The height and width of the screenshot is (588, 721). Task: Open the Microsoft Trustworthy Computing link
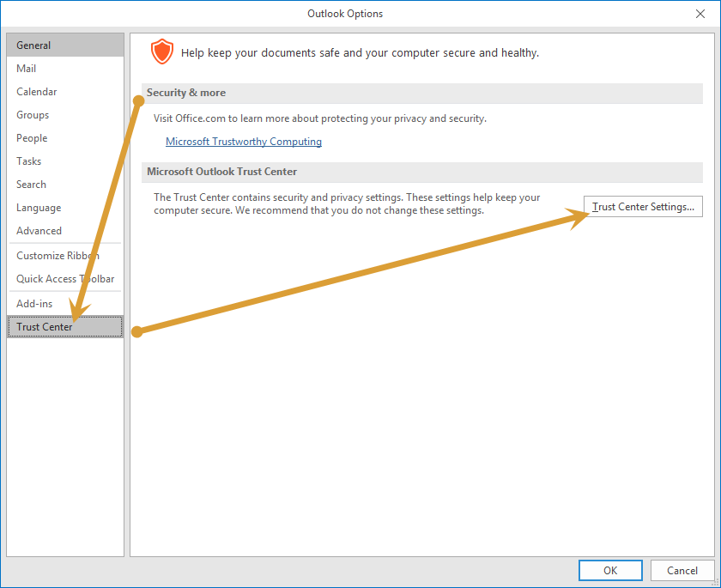(244, 142)
